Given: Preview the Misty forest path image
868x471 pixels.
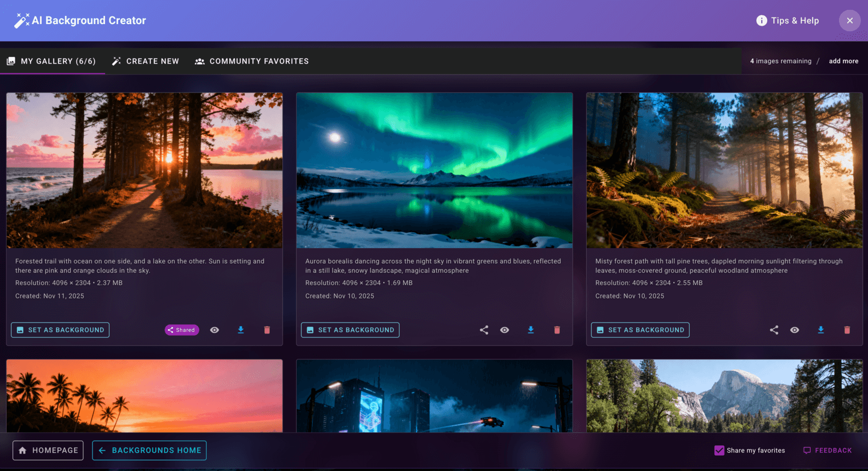Looking at the screenshot, I should (795, 330).
